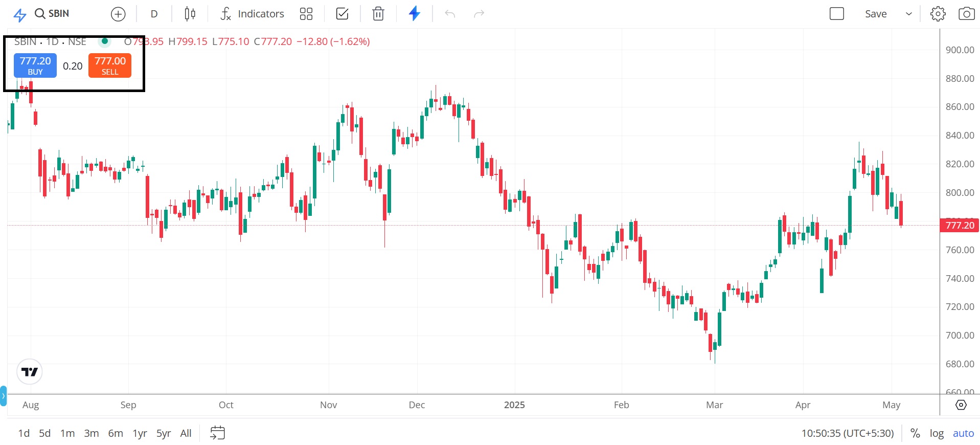The image size is (980, 445).
Task: Click the trash can remove-drawings icon
Action: 378,14
